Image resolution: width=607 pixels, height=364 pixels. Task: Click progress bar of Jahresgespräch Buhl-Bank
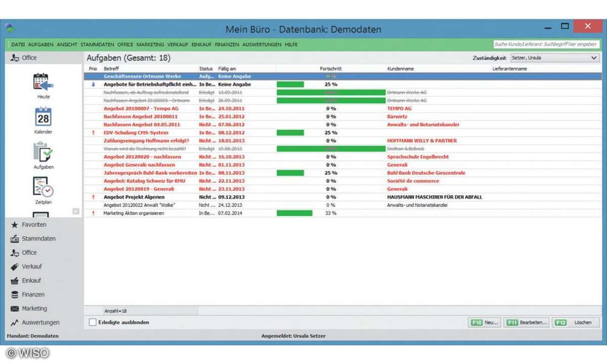coord(290,173)
